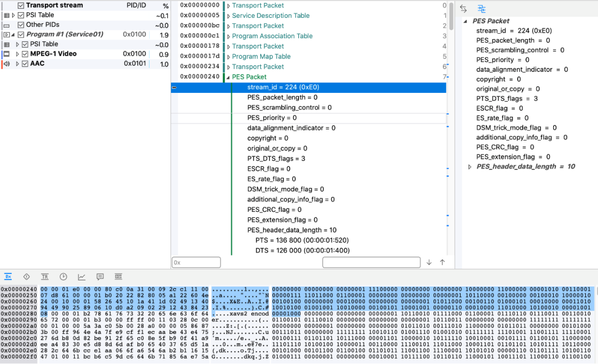Select the stream_id = 224 (0xE0) row
The height and width of the screenshot is (364, 598).
tap(308, 87)
